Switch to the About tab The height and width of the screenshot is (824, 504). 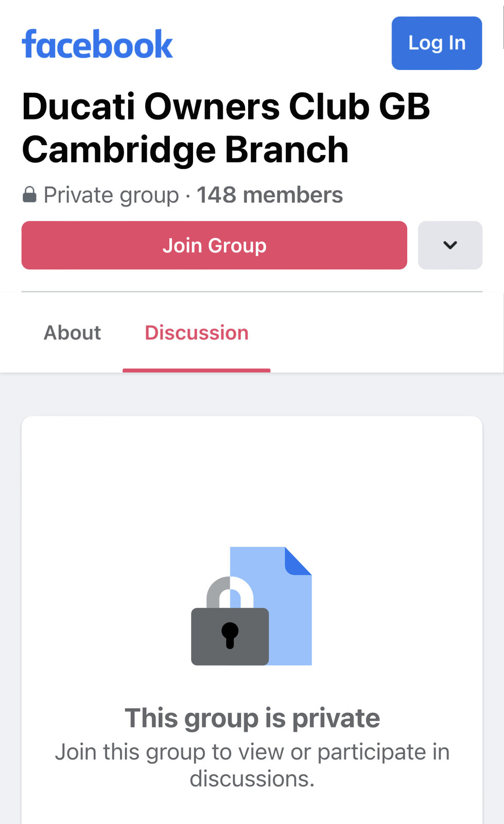pos(72,333)
